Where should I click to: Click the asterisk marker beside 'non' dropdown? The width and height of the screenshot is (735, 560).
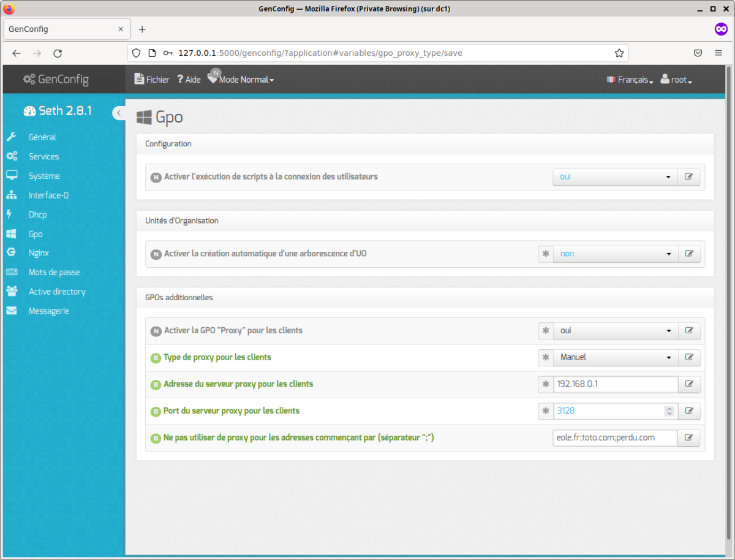(545, 254)
